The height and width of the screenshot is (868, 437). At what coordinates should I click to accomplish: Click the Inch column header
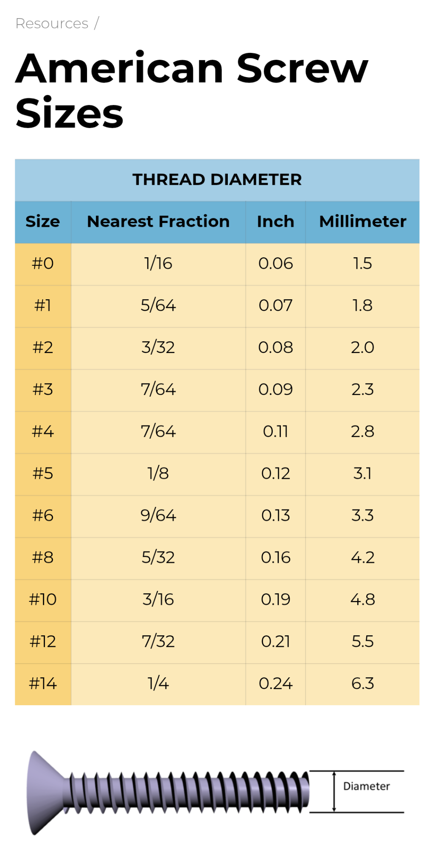(275, 222)
